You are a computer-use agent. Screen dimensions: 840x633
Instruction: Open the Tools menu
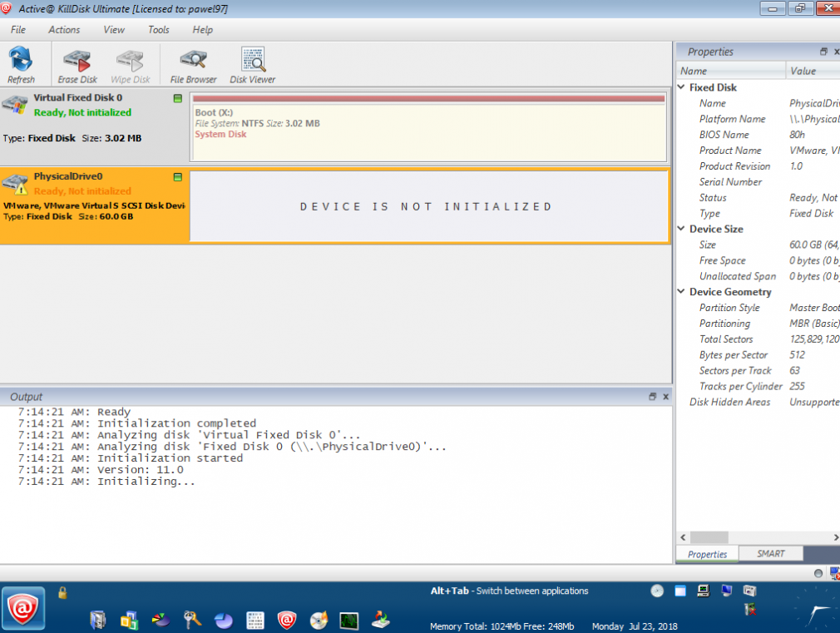159,30
